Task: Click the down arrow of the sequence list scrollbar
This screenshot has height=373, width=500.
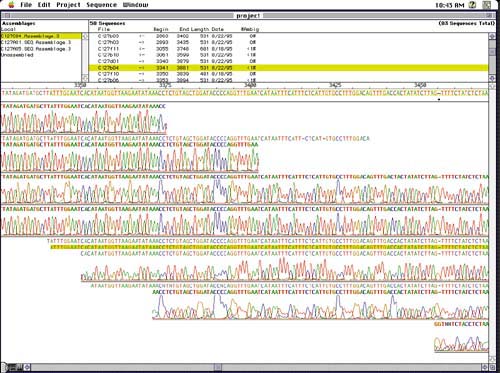Action: tap(492, 78)
